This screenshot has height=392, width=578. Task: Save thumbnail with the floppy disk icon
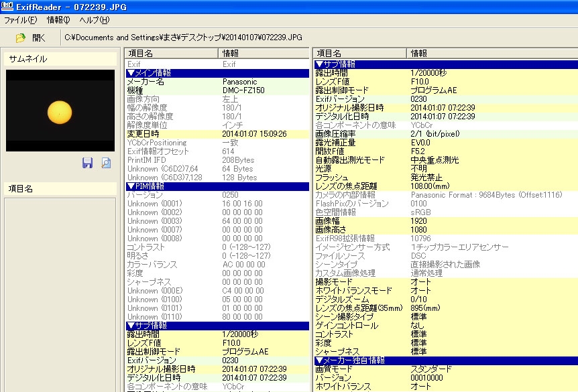(x=87, y=163)
